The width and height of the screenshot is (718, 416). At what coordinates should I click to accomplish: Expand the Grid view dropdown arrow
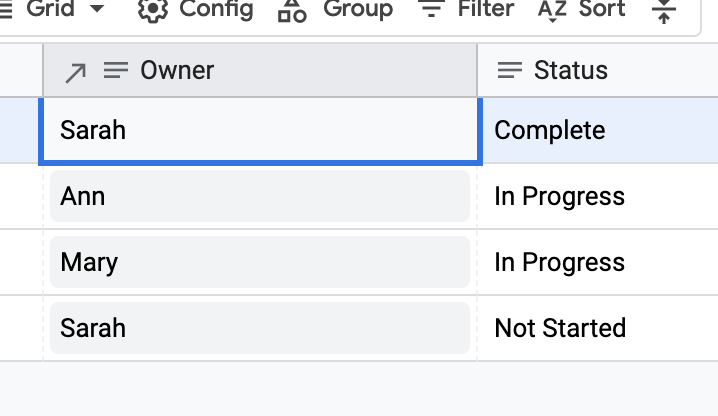pyautogui.click(x=97, y=10)
